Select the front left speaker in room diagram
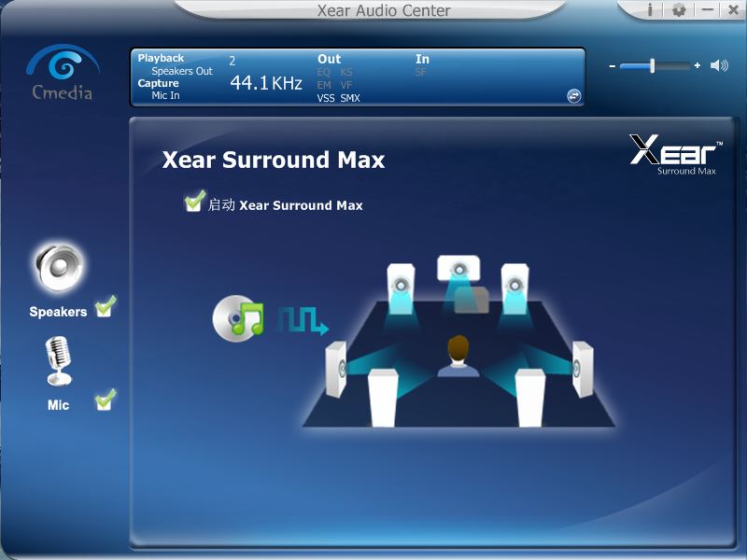Screen dimensions: 747x560 coord(401,288)
